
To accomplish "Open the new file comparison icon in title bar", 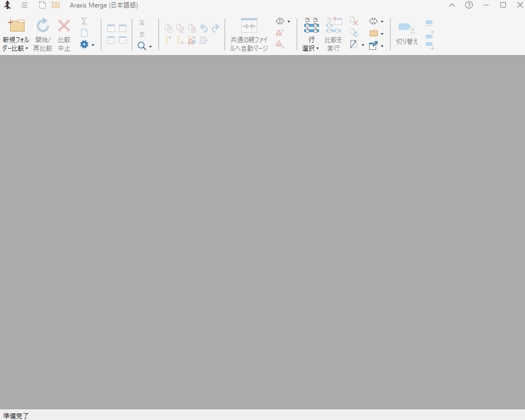I will click(x=43, y=5).
